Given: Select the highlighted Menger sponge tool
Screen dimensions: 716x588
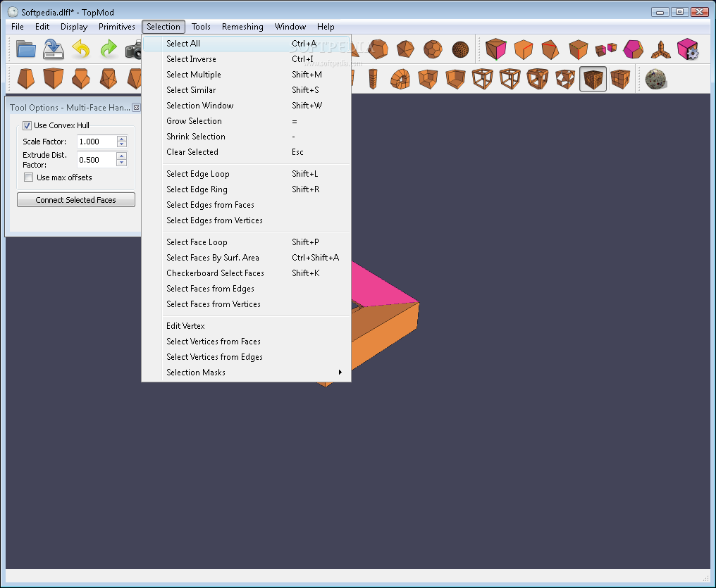Looking at the screenshot, I should 593,79.
